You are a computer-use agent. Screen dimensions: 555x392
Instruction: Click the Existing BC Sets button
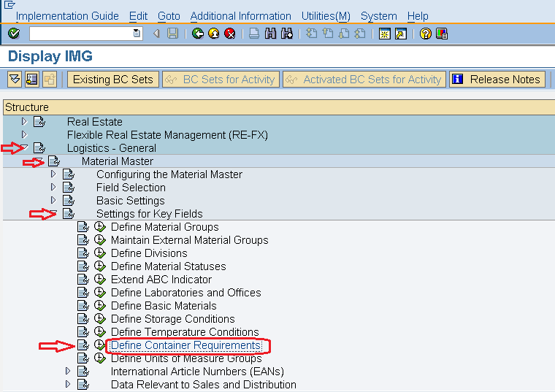click(x=113, y=80)
